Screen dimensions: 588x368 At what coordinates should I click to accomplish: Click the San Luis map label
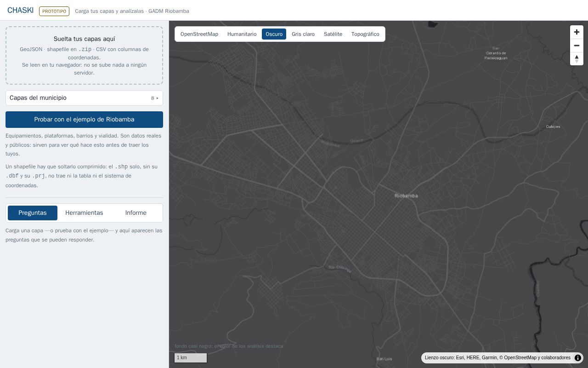coord(384,359)
